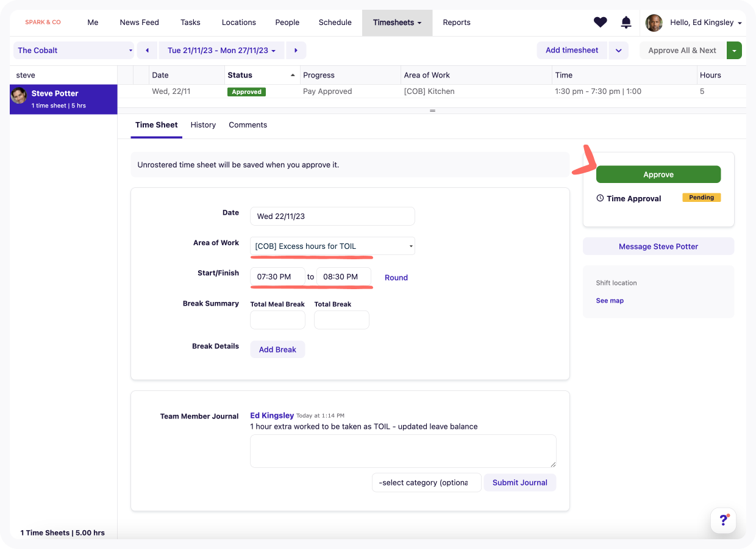Click the finish time 08:30 PM field

344,277
